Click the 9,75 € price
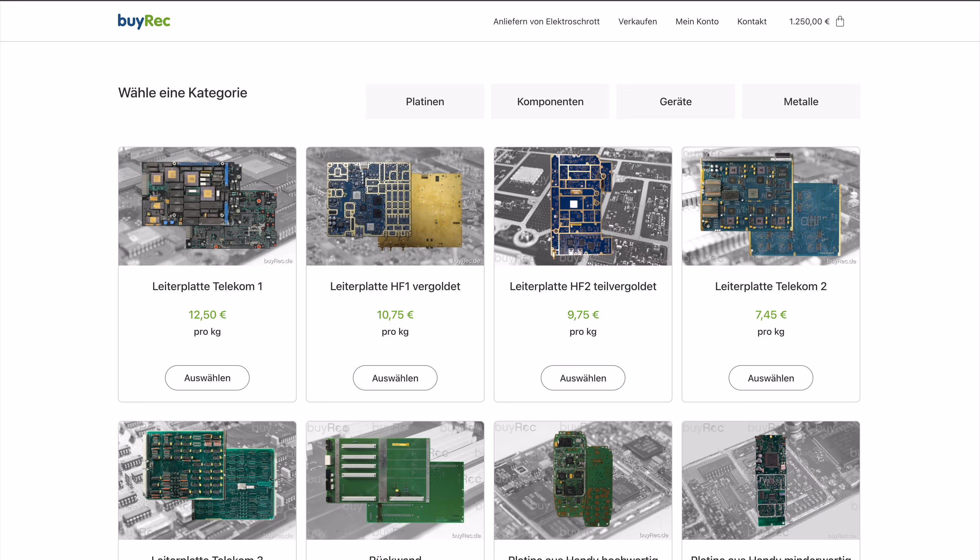The image size is (980, 560). (x=583, y=314)
